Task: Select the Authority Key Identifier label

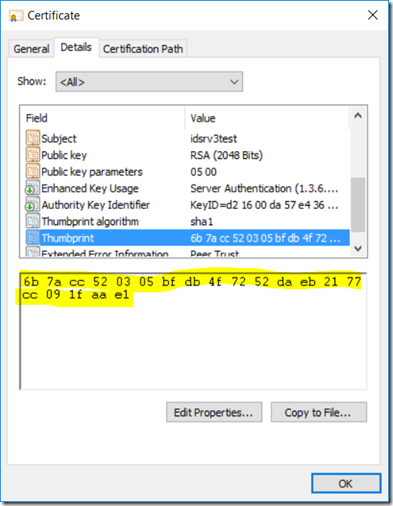Action: 96,205
